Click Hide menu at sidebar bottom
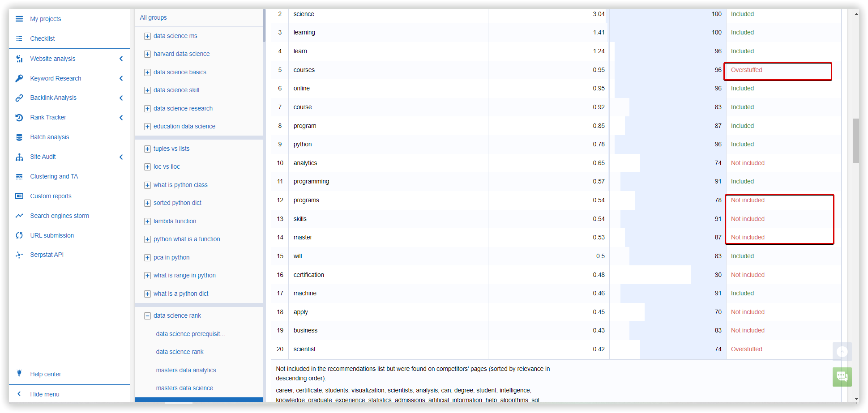This screenshot has height=413, width=868. 44,394
